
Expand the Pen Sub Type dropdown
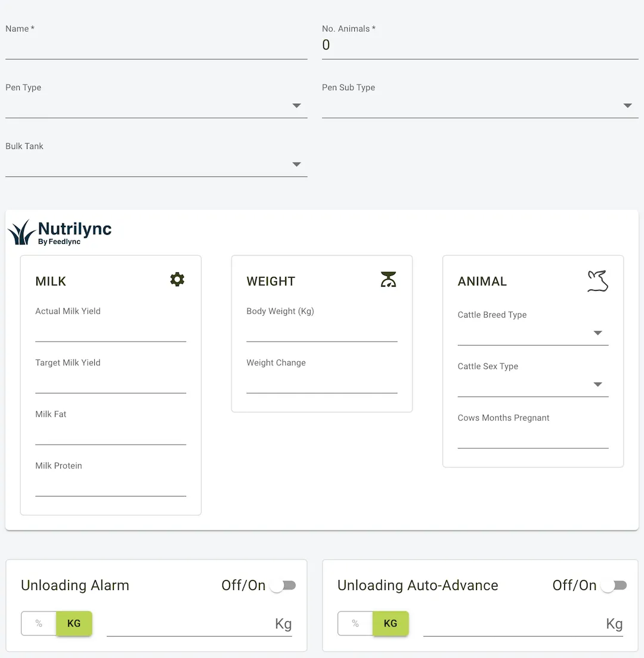coord(479,106)
